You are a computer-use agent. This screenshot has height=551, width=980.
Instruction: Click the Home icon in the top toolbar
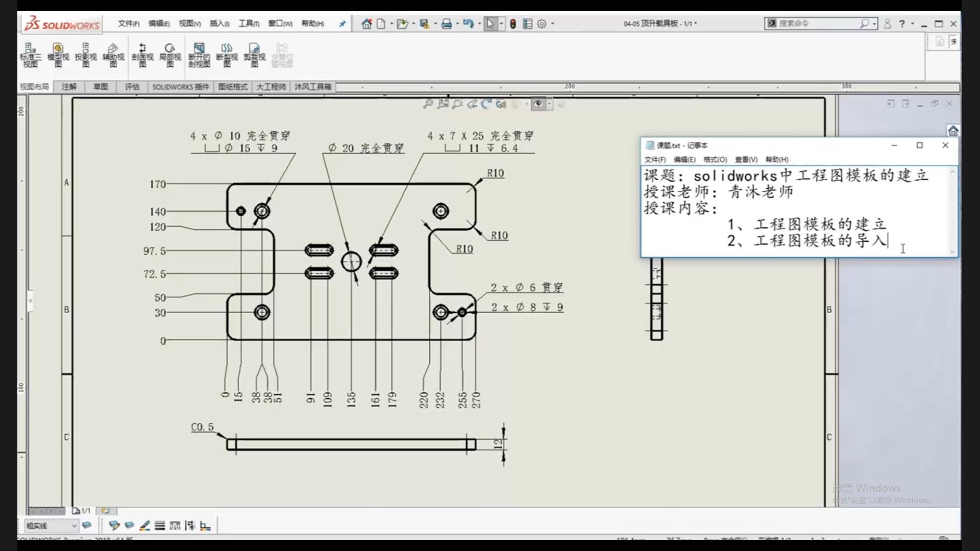366,24
